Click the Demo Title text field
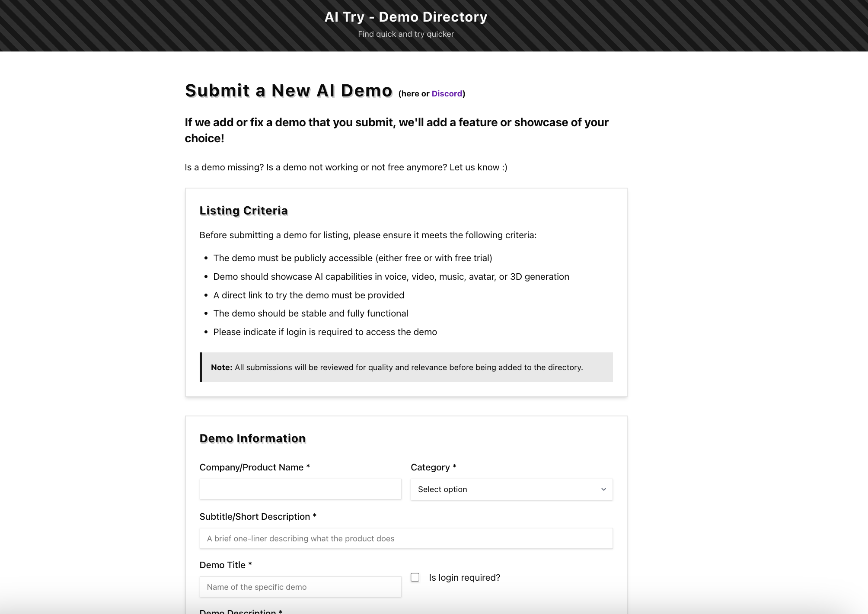 300,587
